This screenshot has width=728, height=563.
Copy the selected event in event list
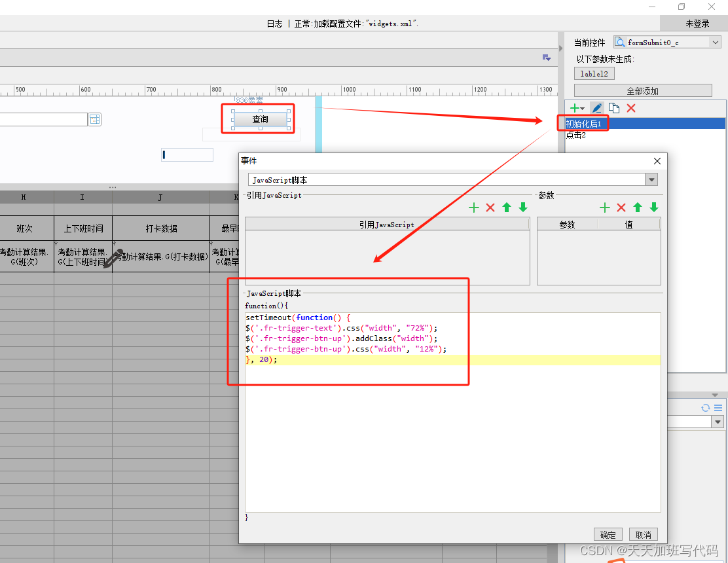pos(614,108)
